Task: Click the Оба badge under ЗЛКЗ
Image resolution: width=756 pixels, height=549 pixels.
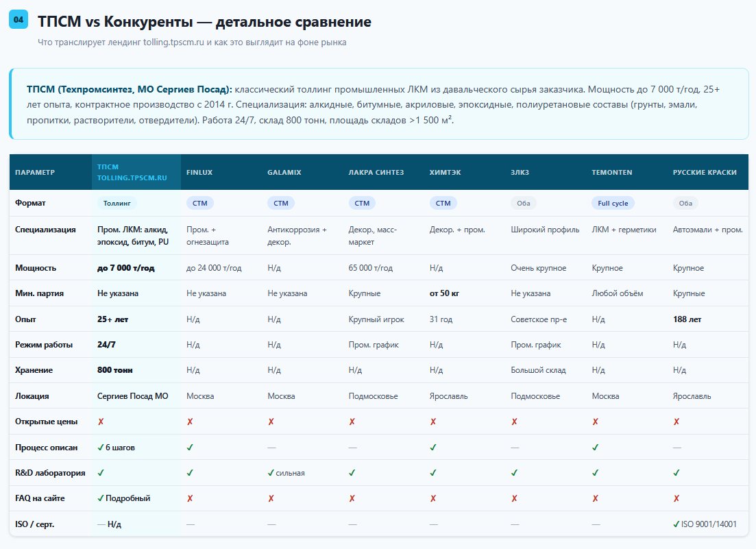Action: [x=523, y=203]
